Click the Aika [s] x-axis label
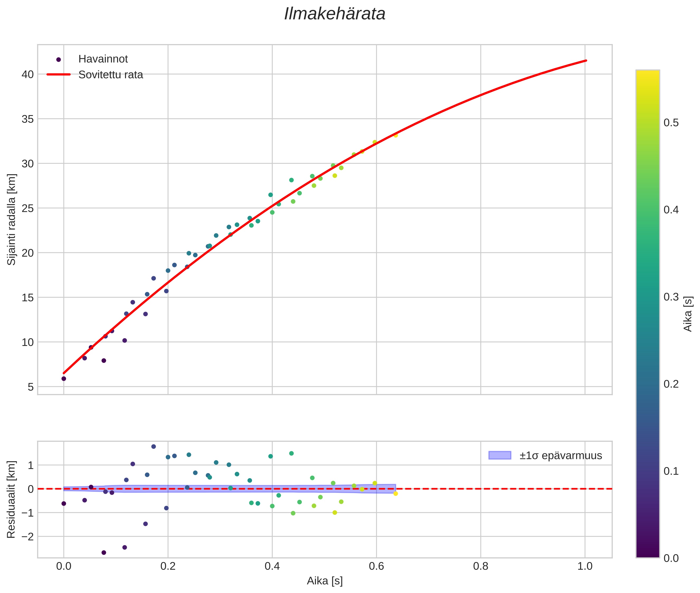This screenshot has height=593, width=700. pos(324,581)
